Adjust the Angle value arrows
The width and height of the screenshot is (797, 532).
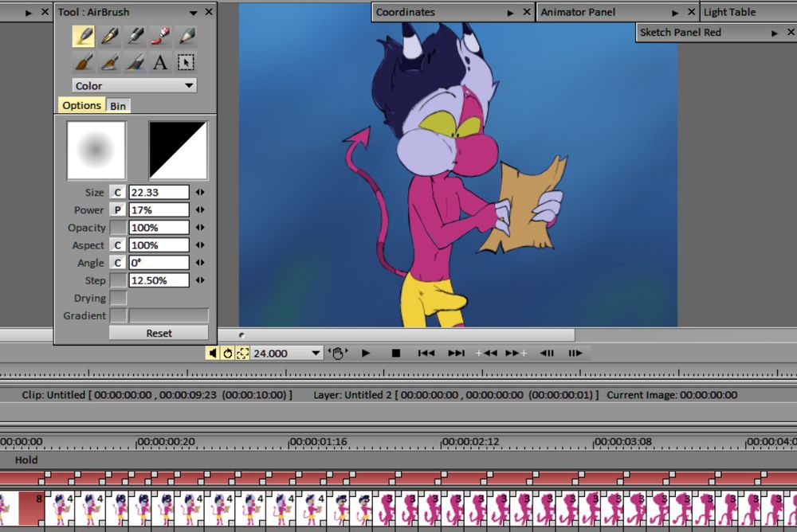click(x=200, y=263)
